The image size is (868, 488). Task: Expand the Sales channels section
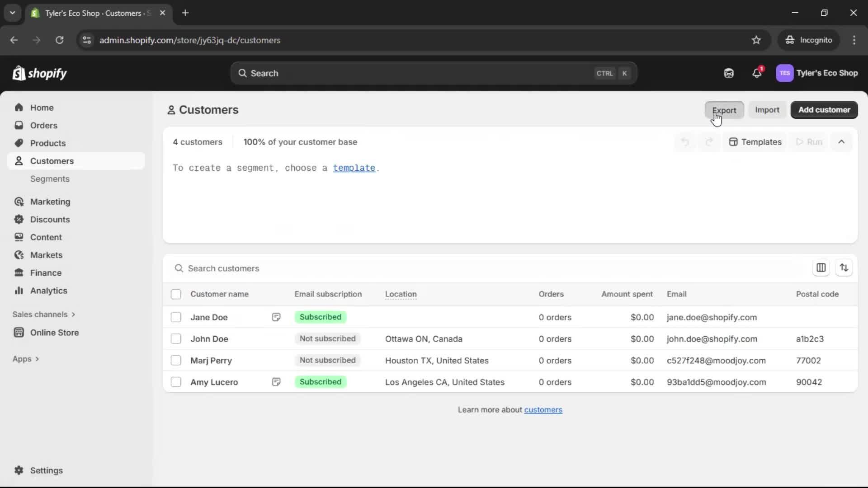tap(43, 314)
